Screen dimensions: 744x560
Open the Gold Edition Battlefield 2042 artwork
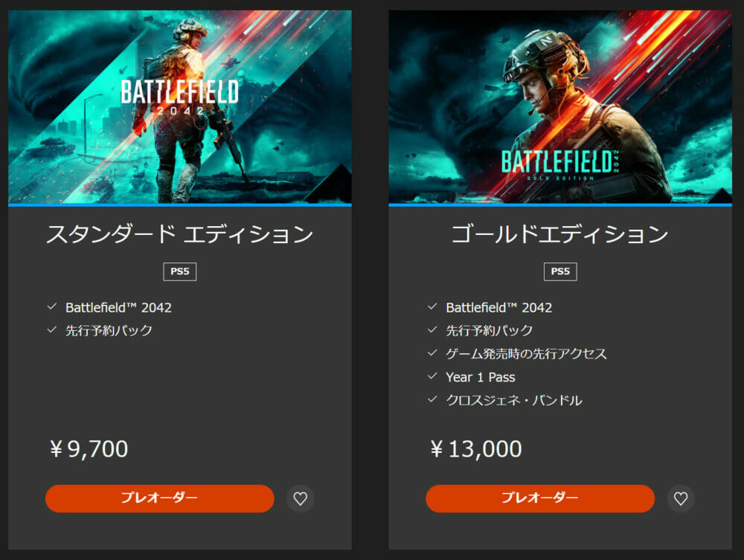coord(560,106)
